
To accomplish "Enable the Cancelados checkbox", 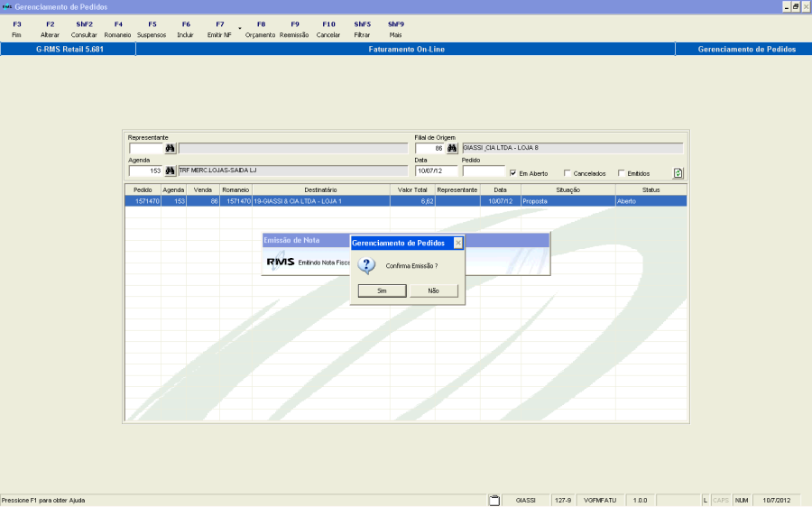I will click(567, 173).
